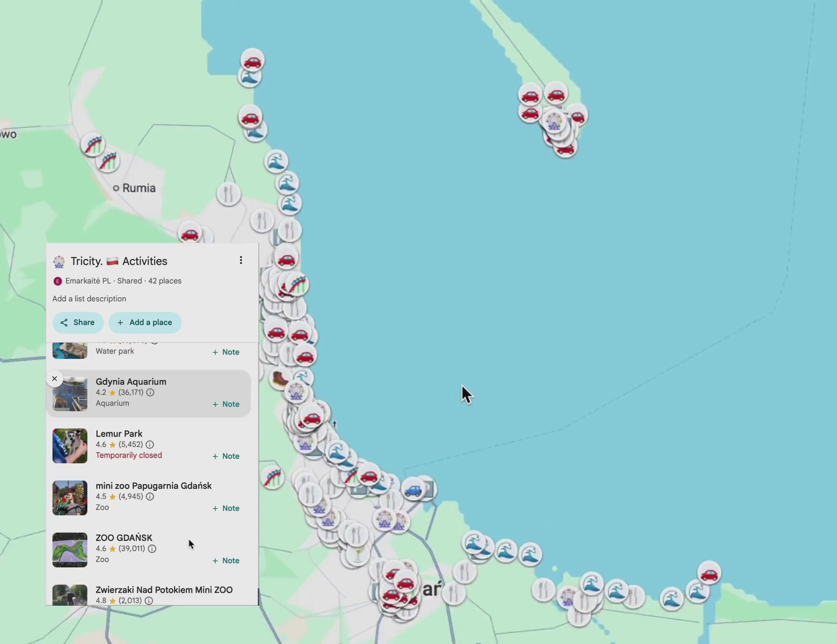This screenshot has width=837, height=644.
Task: Share the Tricity Activities list
Action: pyautogui.click(x=78, y=322)
